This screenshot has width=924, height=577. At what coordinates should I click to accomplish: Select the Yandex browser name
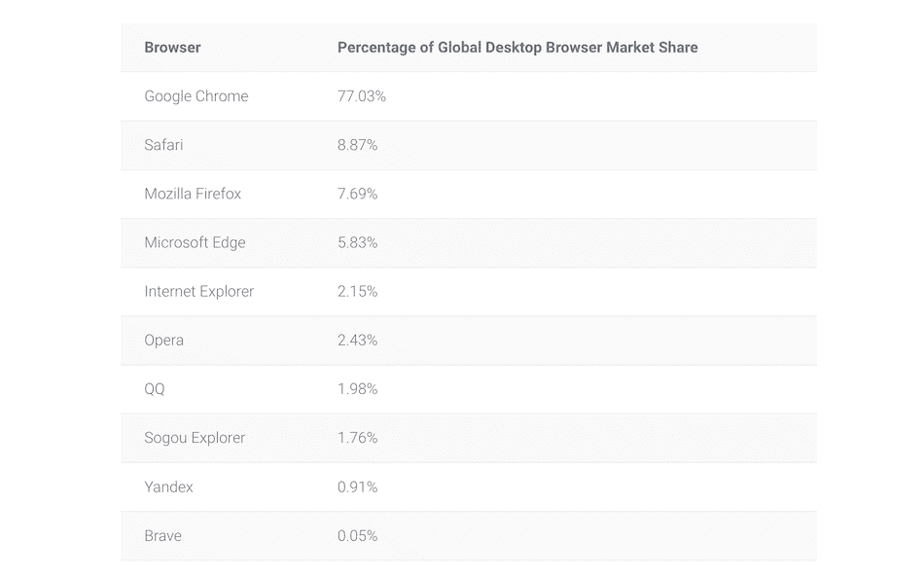click(x=168, y=487)
